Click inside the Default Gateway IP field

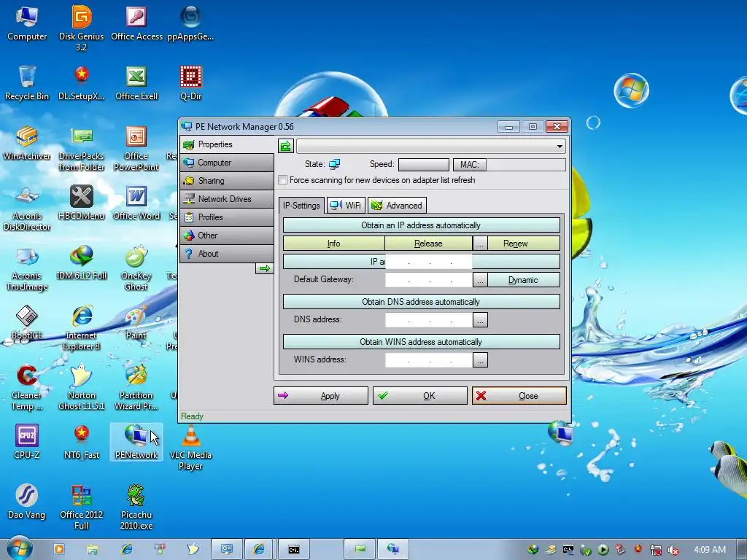tap(428, 280)
